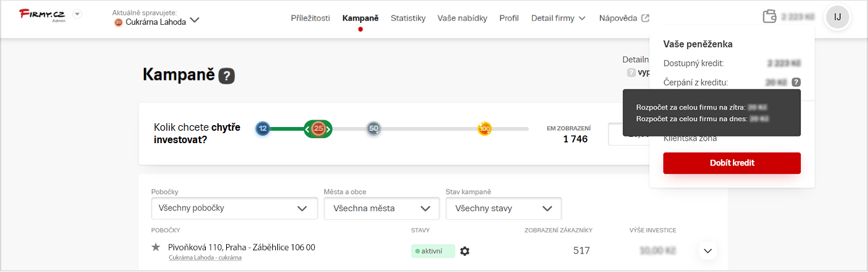Open the Příležitosti menu item
The height and width of the screenshot is (272, 868).
311,18
